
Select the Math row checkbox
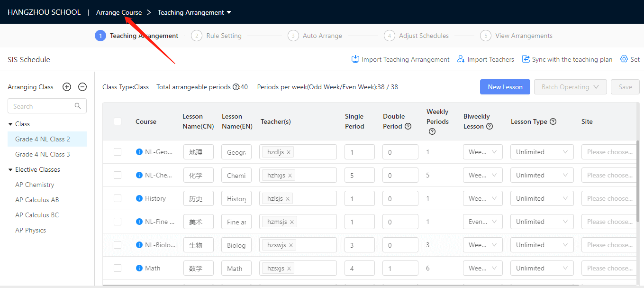click(118, 268)
